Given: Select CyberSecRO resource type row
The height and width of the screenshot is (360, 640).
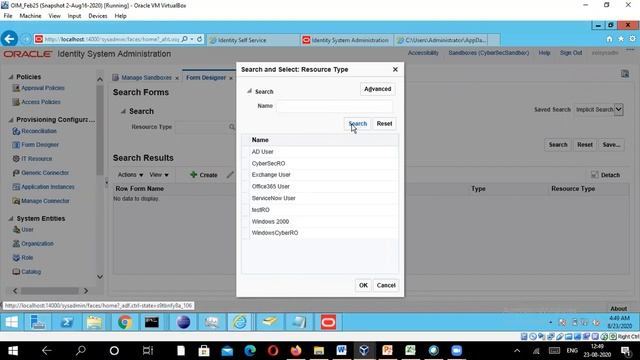Looking at the screenshot, I should (320, 163).
